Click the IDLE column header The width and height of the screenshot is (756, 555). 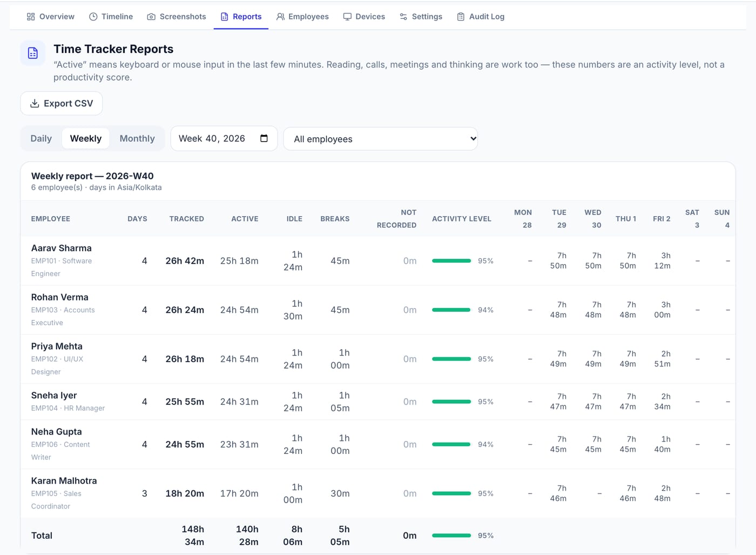(x=294, y=219)
